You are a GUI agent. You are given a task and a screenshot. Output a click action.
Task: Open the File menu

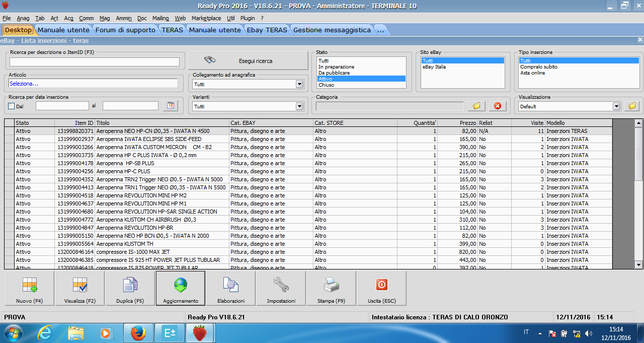click(x=7, y=18)
